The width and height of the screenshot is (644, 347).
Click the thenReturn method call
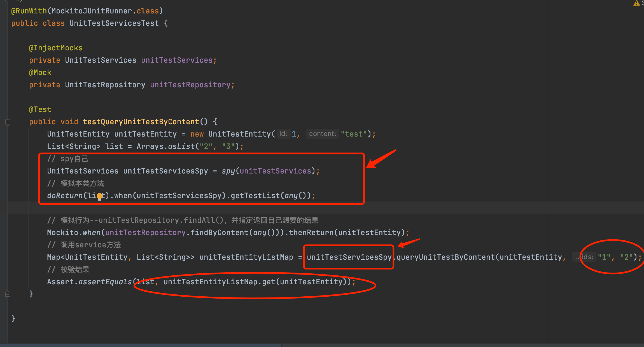click(311, 233)
